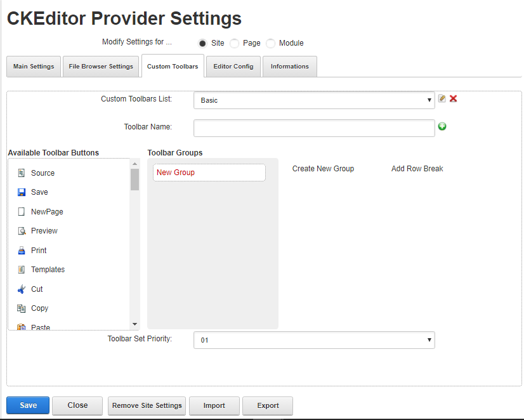Add toolbar with green plus icon
Screen dimensions: 524x420
[442, 126]
